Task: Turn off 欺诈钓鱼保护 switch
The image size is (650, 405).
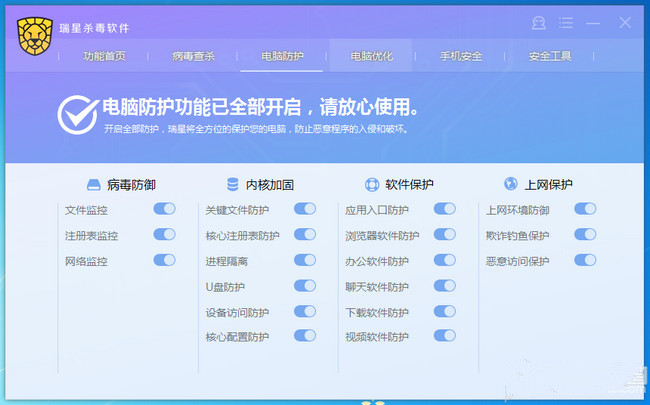Action: click(584, 235)
